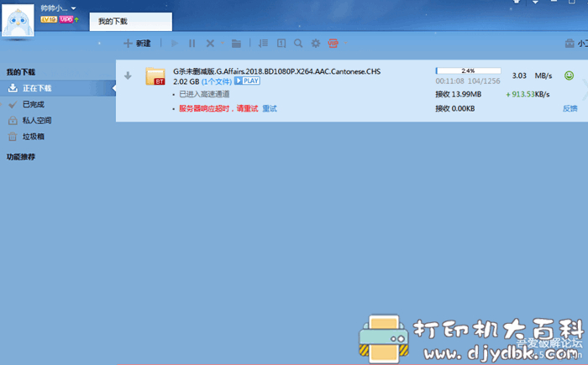Open the (1个文件) file list link
588x365 pixels.
(217, 81)
